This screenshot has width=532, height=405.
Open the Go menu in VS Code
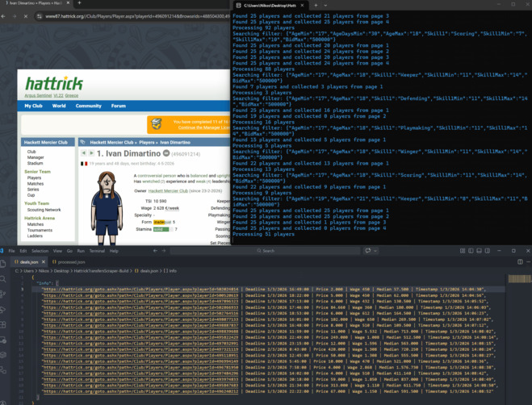coord(69,251)
